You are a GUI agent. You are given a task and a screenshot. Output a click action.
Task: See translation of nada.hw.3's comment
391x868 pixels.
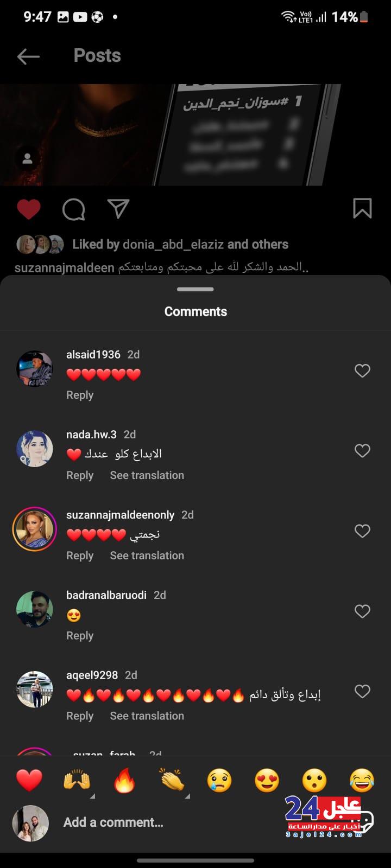point(147,475)
